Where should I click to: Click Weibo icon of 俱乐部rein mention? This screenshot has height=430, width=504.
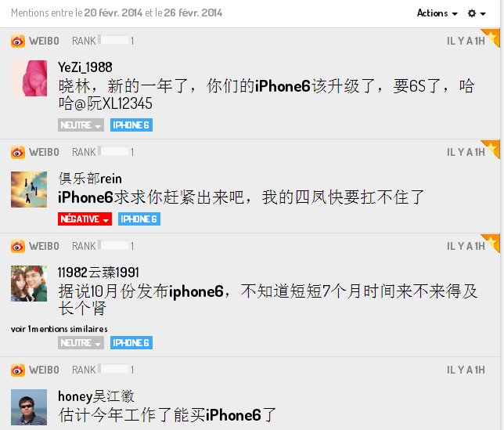(x=18, y=152)
